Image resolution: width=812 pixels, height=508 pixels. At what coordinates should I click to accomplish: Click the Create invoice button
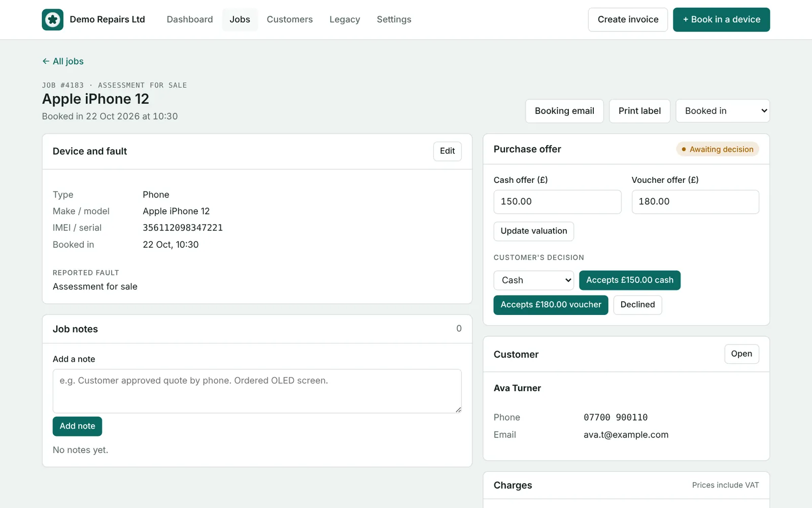[x=628, y=19]
